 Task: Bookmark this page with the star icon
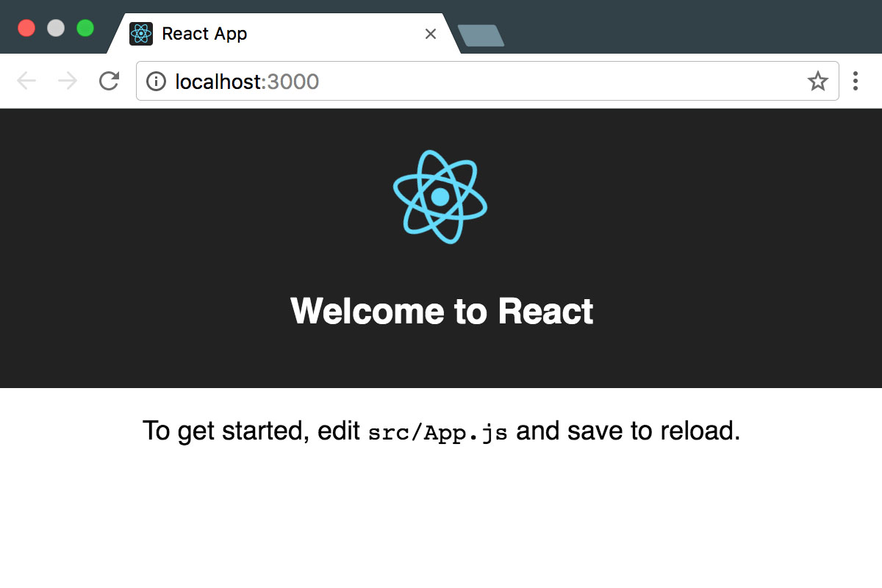pyautogui.click(x=818, y=81)
